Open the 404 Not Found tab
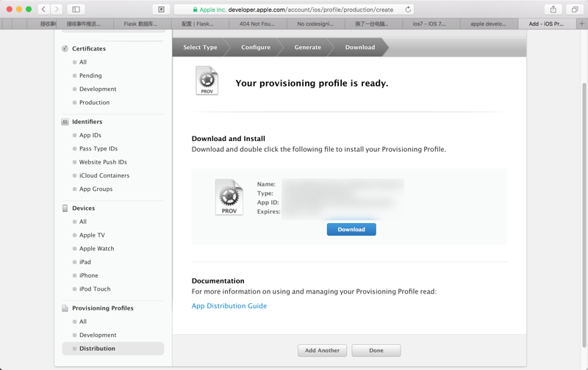Screen dimensions: 588x370 [x=257, y=23]
